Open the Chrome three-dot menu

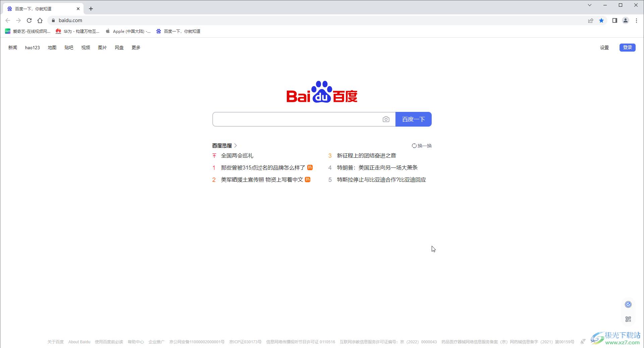point(636,20)
